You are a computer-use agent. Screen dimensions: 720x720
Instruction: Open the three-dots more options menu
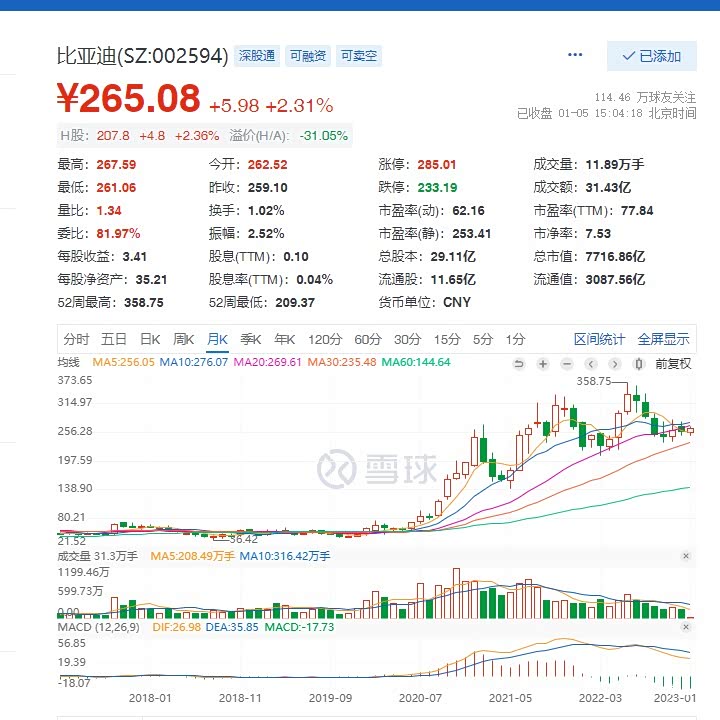click(x=575, y=55)
